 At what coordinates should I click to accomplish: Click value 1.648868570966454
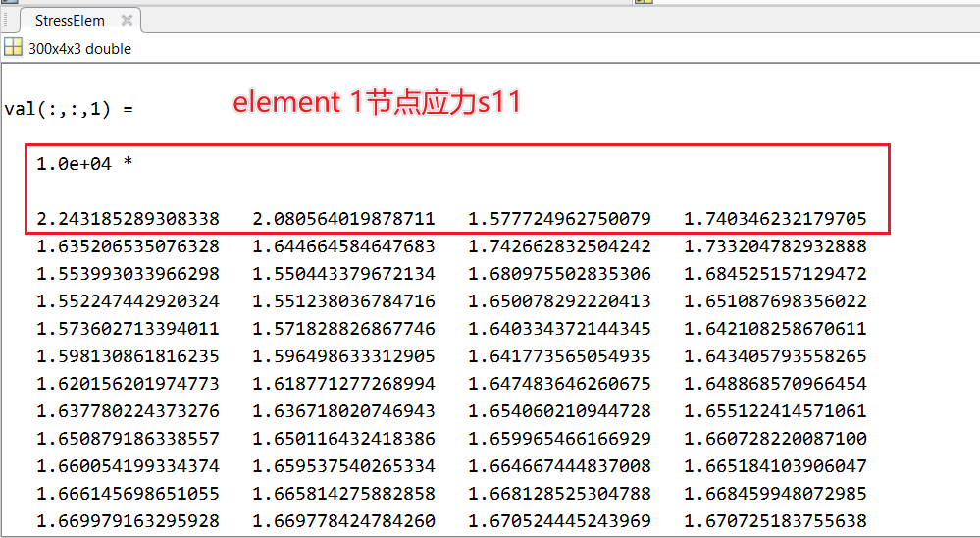point(775,384)
